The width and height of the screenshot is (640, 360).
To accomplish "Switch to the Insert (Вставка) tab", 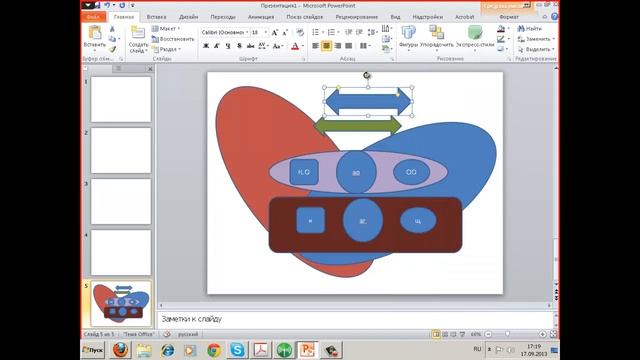I will pos(156,17).
